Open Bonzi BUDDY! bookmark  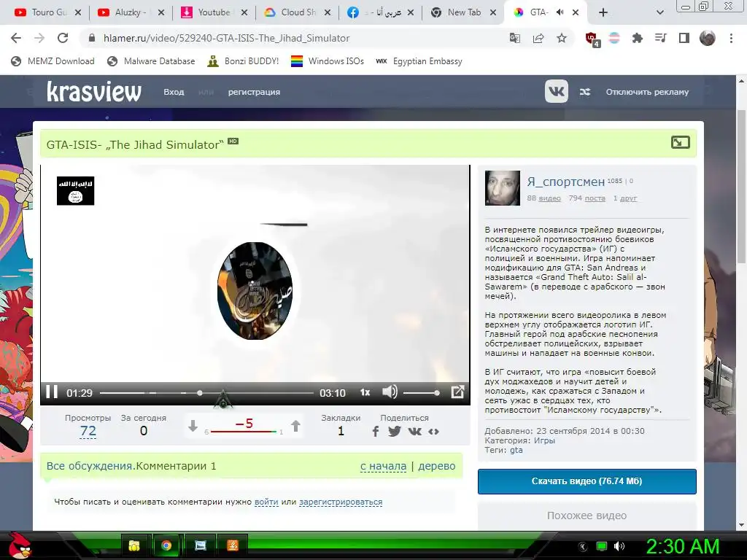click(243, 61)
